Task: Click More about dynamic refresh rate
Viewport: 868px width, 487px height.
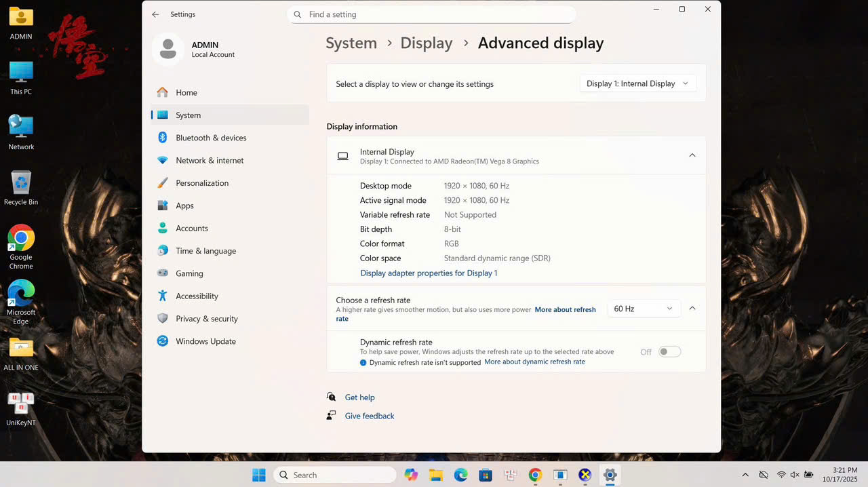Action: [534, 362]
